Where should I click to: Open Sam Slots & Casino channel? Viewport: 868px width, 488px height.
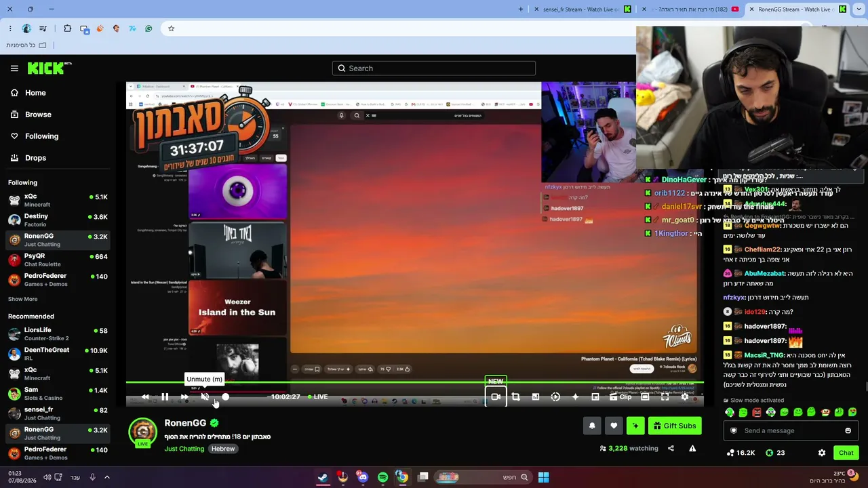pyautogui.click(x=58, y=394)
